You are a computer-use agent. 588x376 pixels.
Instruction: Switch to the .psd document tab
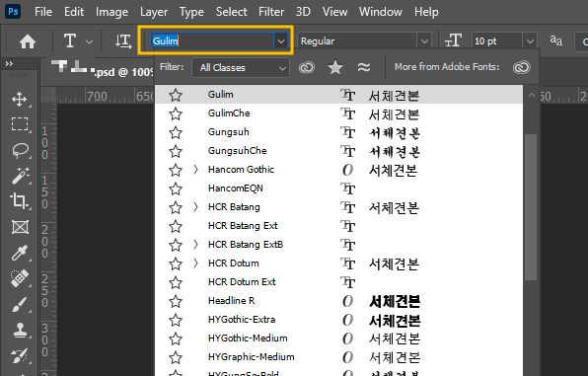coord(102,69)
